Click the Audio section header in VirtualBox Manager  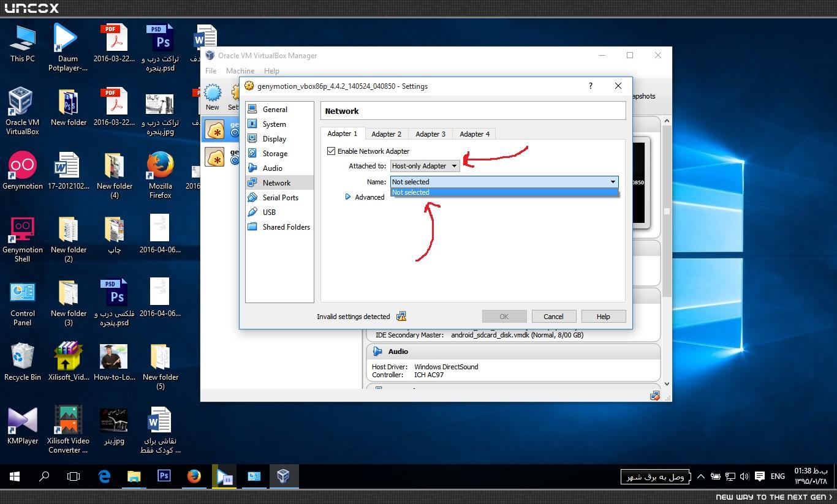[x=513, y=352]
